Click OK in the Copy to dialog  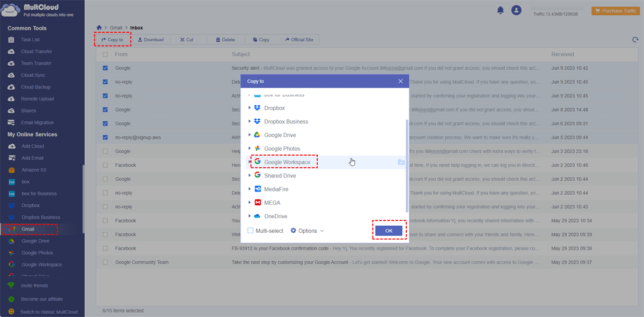(389, 231)
